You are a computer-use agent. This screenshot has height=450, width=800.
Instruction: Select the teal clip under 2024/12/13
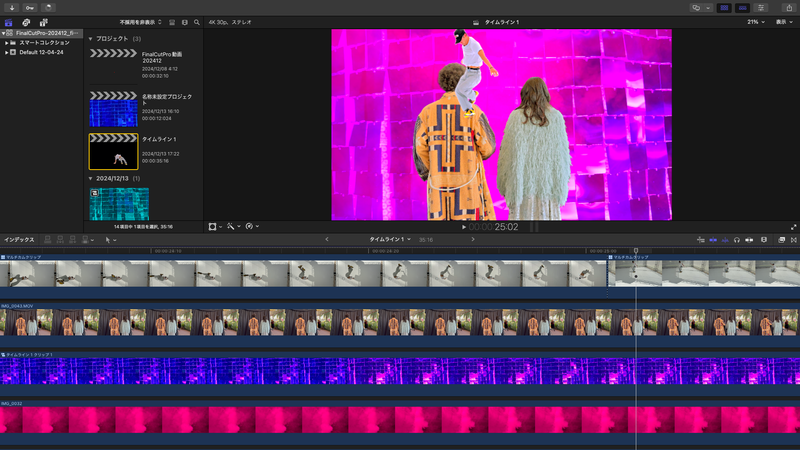[x=119, y=204]
